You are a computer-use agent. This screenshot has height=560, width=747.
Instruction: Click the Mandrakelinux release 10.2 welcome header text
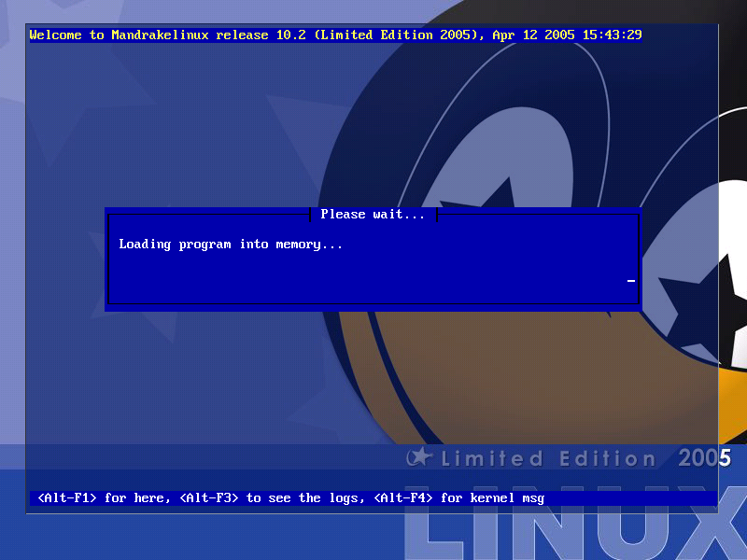point(335,35)
